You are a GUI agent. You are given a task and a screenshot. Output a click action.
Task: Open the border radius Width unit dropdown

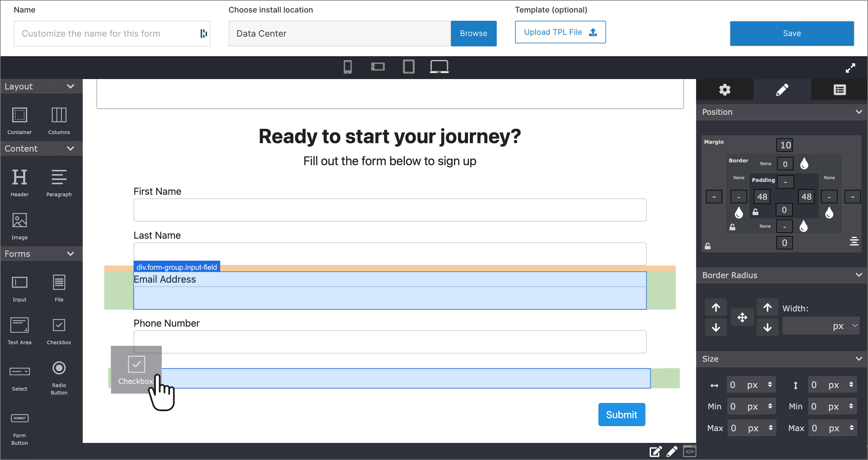click(x=846, y=325)
